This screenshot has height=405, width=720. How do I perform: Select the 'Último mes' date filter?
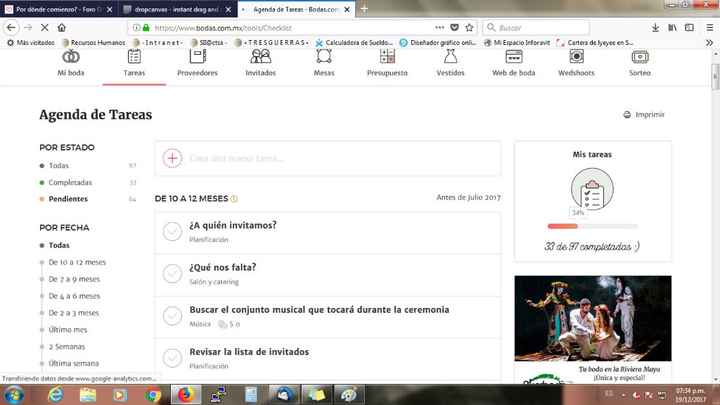[68, 329]
